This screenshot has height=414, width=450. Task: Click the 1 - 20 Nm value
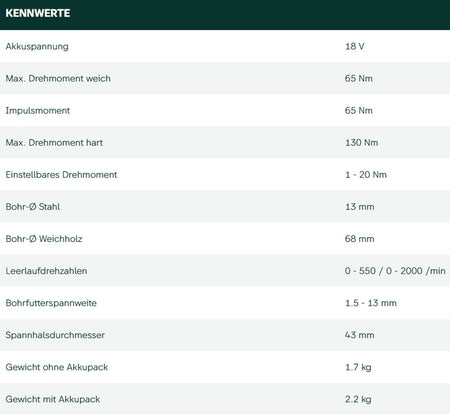pos(366,175)
